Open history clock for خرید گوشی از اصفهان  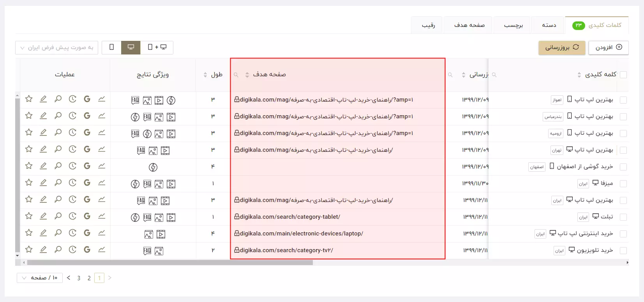72,166
